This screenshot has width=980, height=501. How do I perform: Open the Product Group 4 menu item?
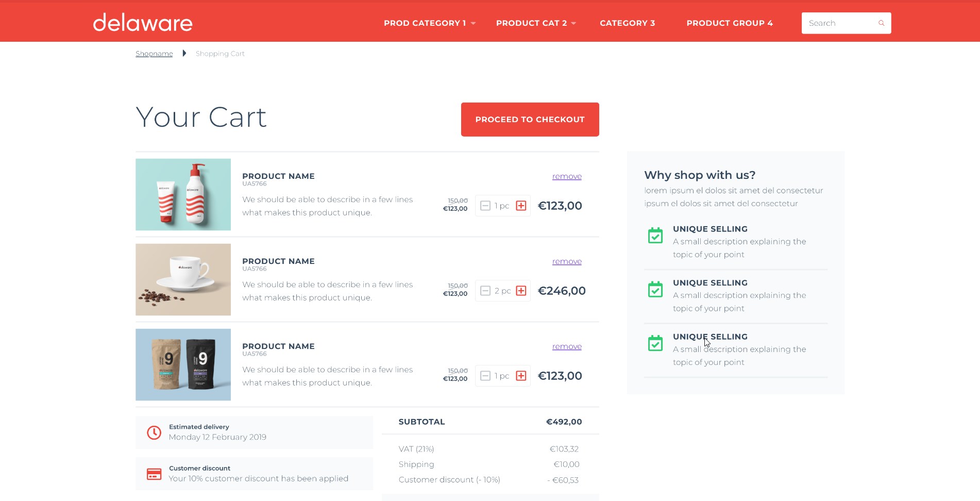pos(729,23)
